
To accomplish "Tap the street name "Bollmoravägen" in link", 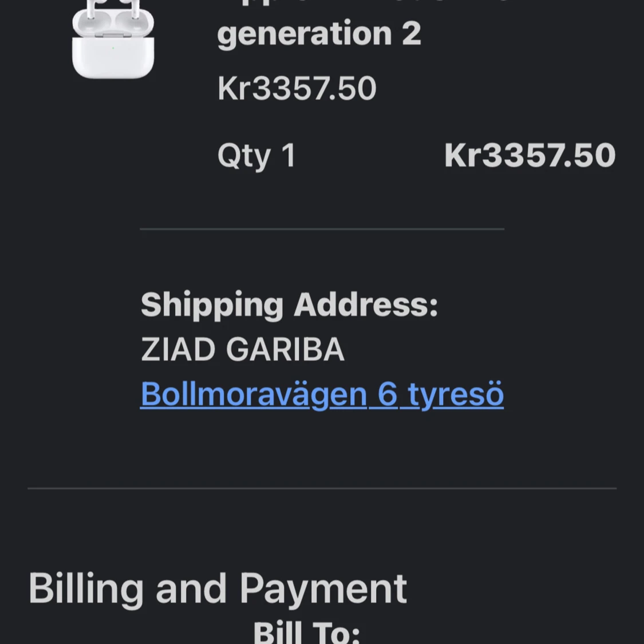I will [x=253, y=394].
